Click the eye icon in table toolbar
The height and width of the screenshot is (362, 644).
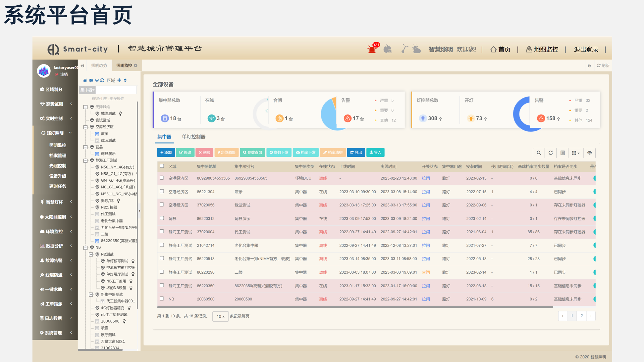point(589,153)
